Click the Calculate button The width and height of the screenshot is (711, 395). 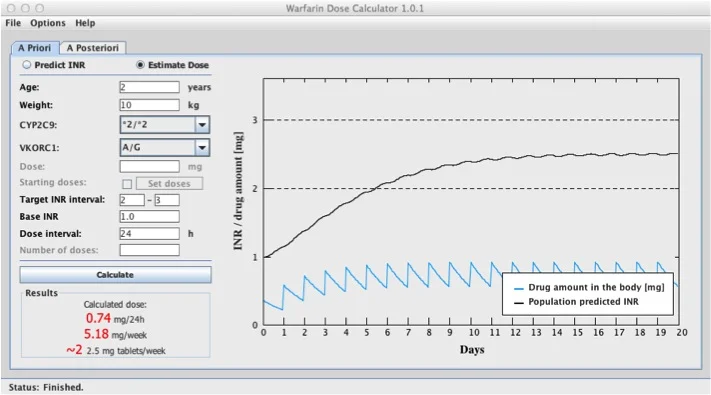pos(115,275)
